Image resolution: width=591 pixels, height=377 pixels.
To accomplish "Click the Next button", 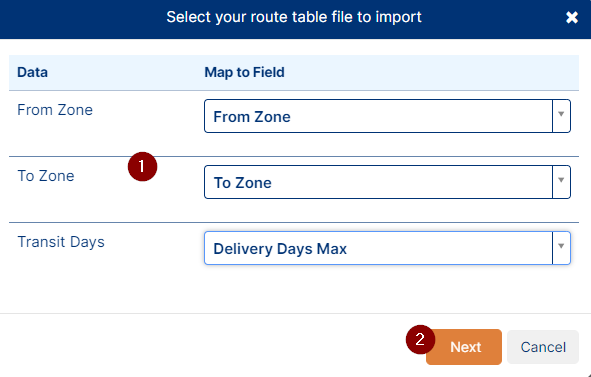I will [x=464, y=347].
